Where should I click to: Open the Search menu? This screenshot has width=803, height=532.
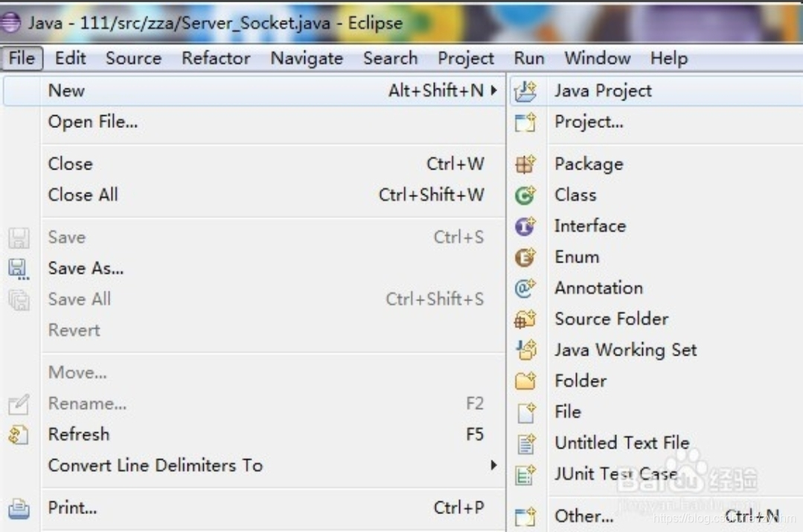click(x=391, y=58)
